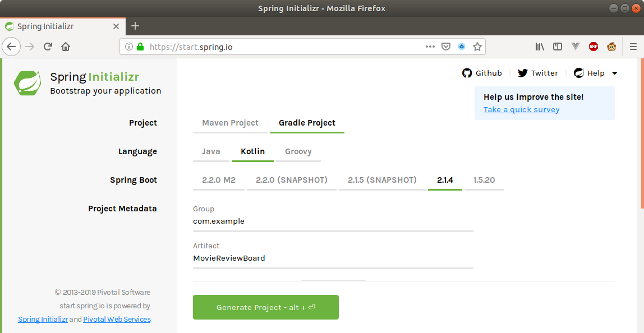Choose Java language
The width and height of the screenshot is (644, 333).
(211, 152)
